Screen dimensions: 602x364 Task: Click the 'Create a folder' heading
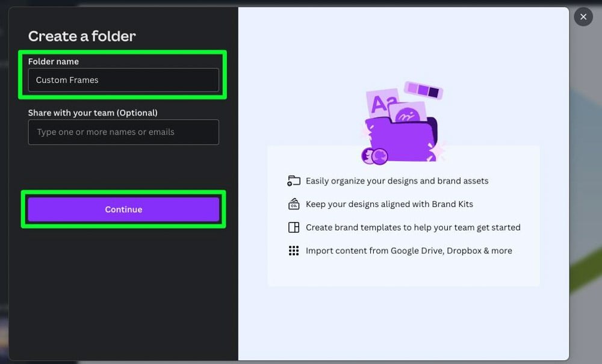(82, 36)
